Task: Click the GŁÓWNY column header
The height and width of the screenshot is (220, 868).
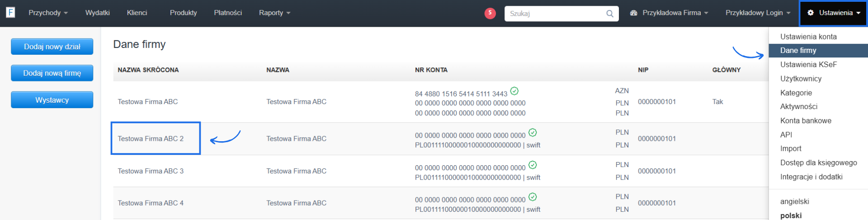Action: (x=726, y=70)
